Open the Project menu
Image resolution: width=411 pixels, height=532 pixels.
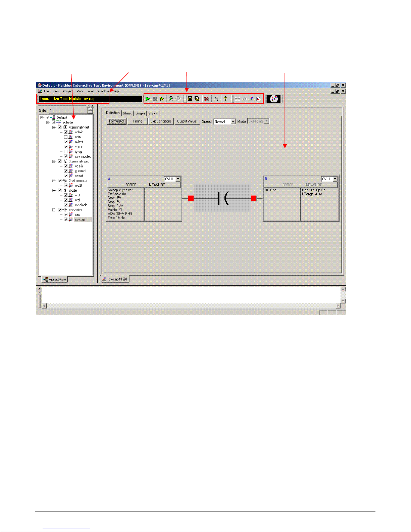68,91
